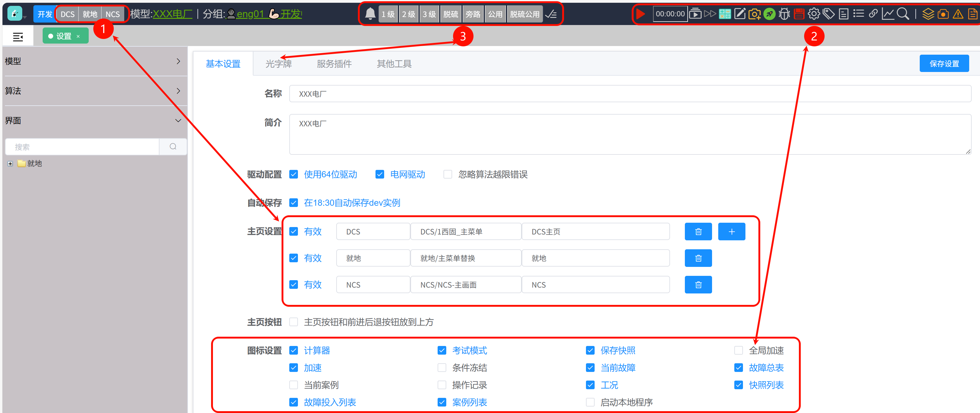The image size is (980, 413).
Task: Enable 忽略算法越限错误 checkbox
Action: [448, 174]
